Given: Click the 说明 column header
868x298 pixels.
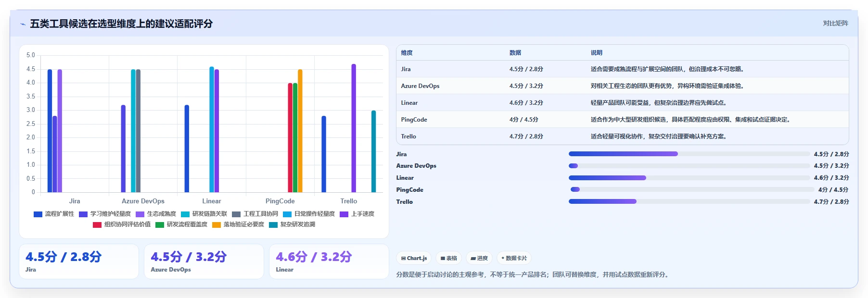Looking at the screenshot, I should [597, 53].
